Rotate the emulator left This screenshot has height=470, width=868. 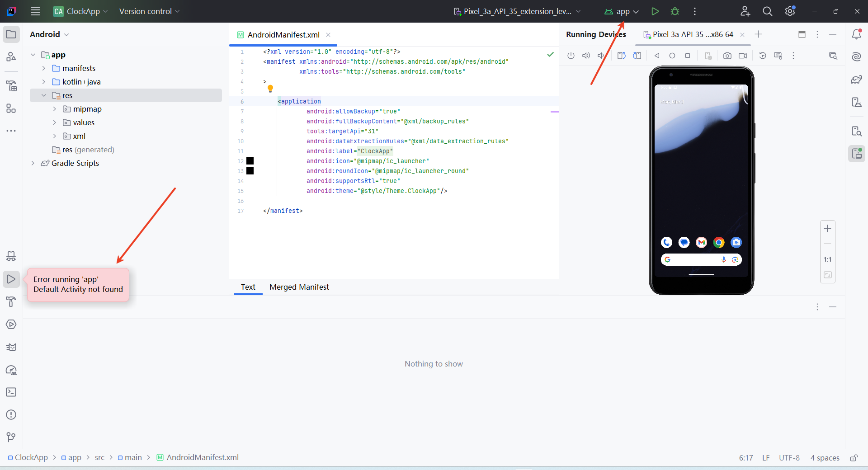[622, 56]
